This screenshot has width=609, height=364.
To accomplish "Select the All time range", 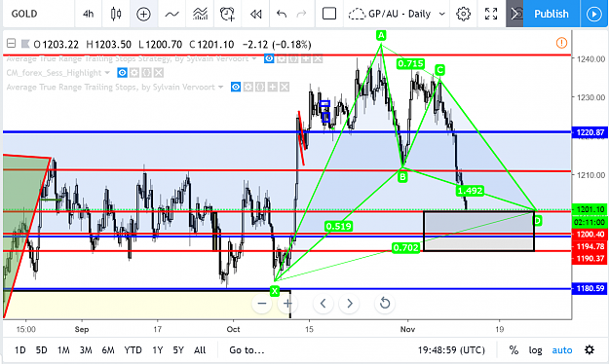I will (x=200, y=350).
